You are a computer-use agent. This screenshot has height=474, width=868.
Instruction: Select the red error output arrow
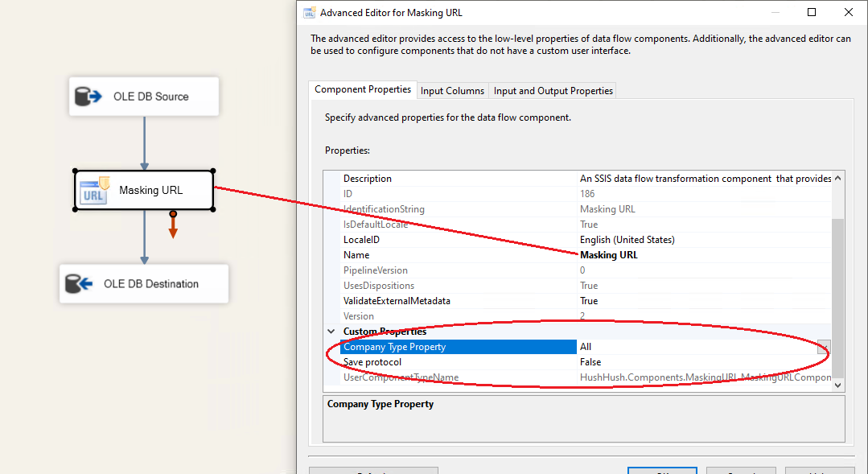coord(173,227)
